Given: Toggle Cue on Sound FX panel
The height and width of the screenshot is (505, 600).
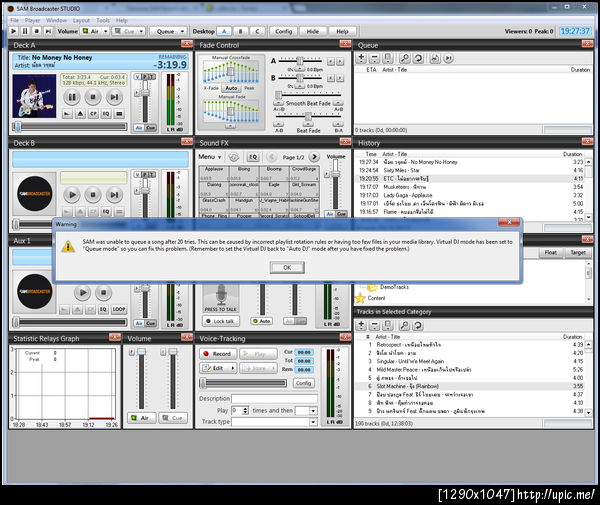Looking at the screenshot, I should point(341,214).
